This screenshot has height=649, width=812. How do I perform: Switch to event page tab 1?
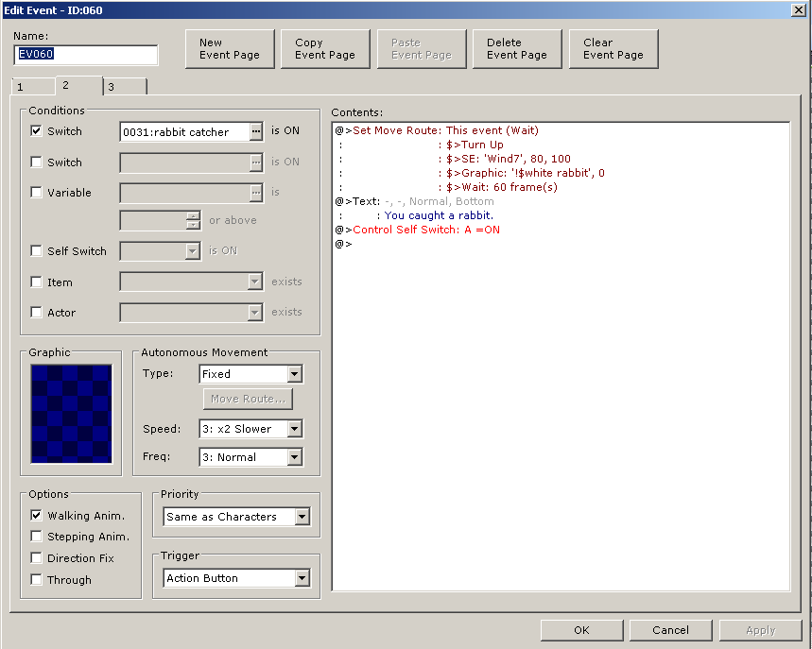[32, 87]
